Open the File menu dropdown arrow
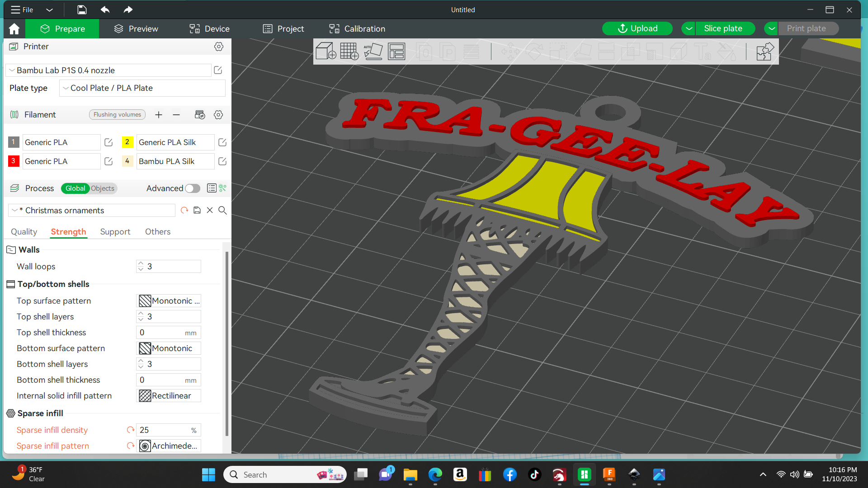The height and width of the screenshot is (488, 868). click(x=49, y=9)
